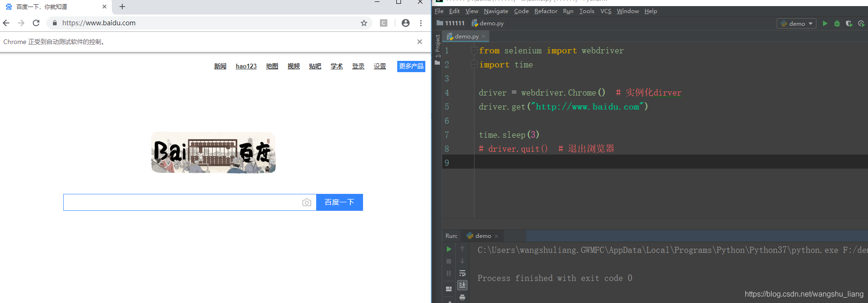The height and width of the screenshot is (303, 868).
Task: Toggle soft-wrap in the Run console
Action: (x=462, y=273)
